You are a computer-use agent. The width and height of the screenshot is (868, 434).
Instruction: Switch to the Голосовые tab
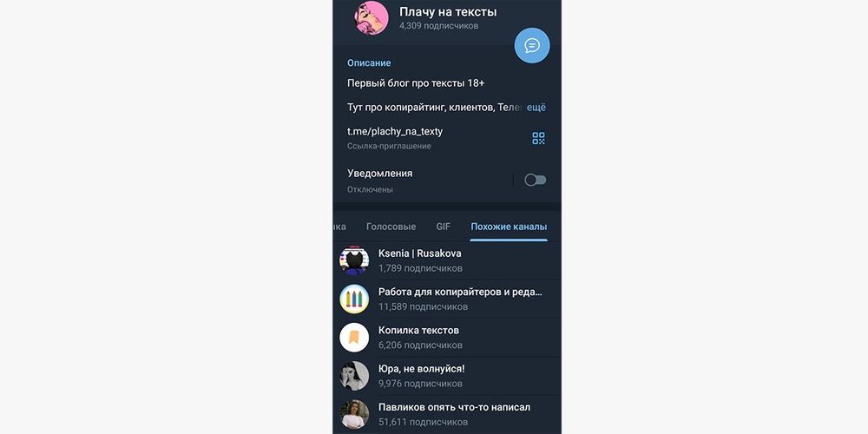(391, 227)
